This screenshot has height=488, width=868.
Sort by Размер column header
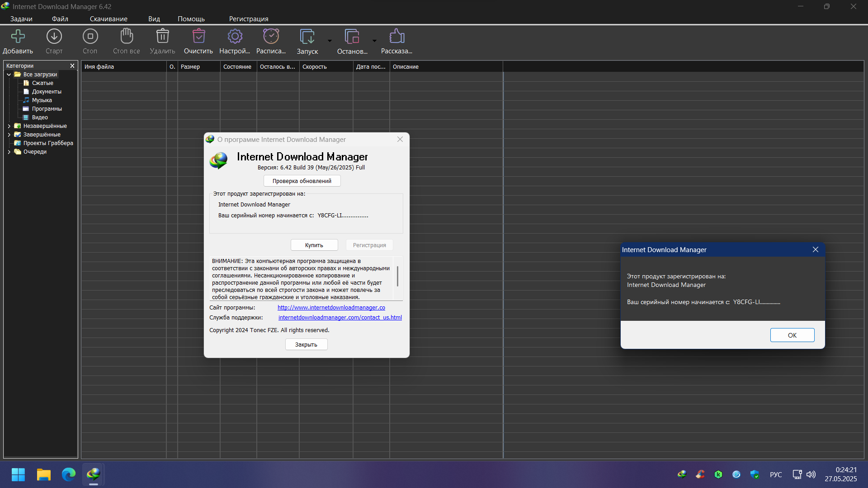pyautogui.click(x=199, y=67)
